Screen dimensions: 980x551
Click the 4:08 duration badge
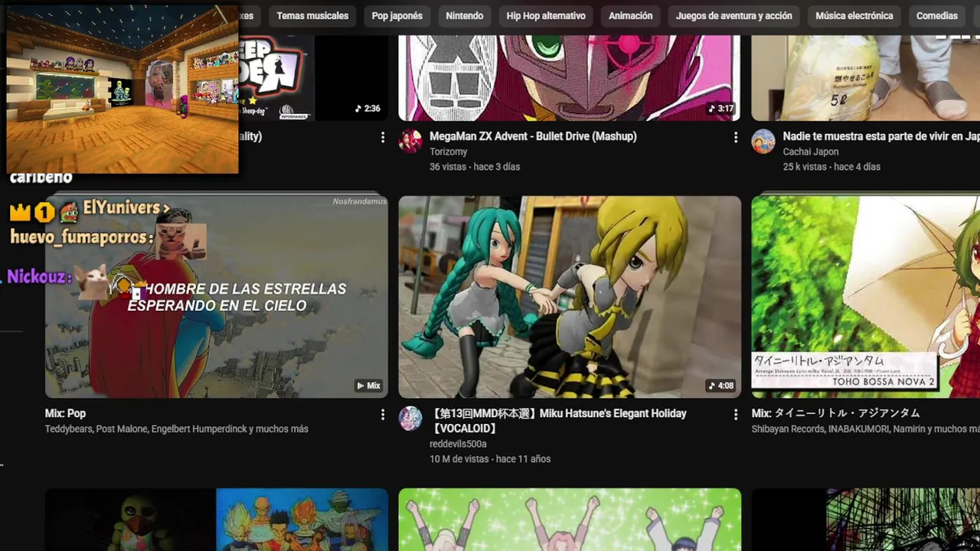coord(721,386)
